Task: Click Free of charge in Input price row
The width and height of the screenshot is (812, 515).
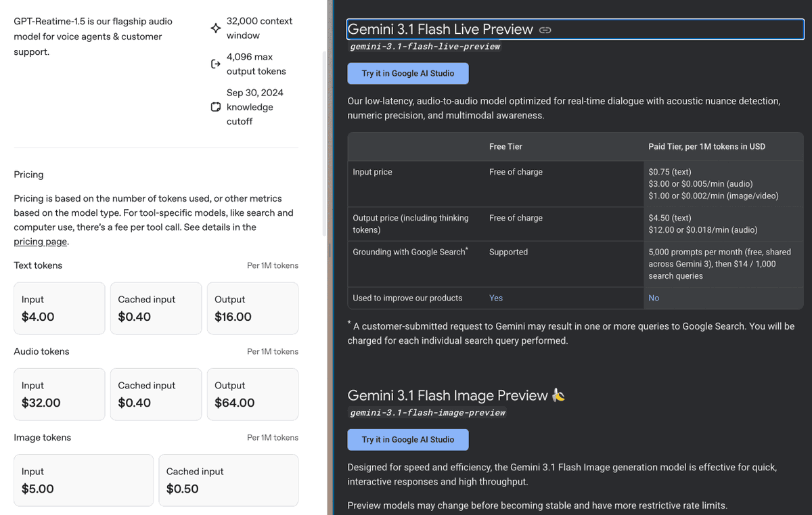Action: 516,172
